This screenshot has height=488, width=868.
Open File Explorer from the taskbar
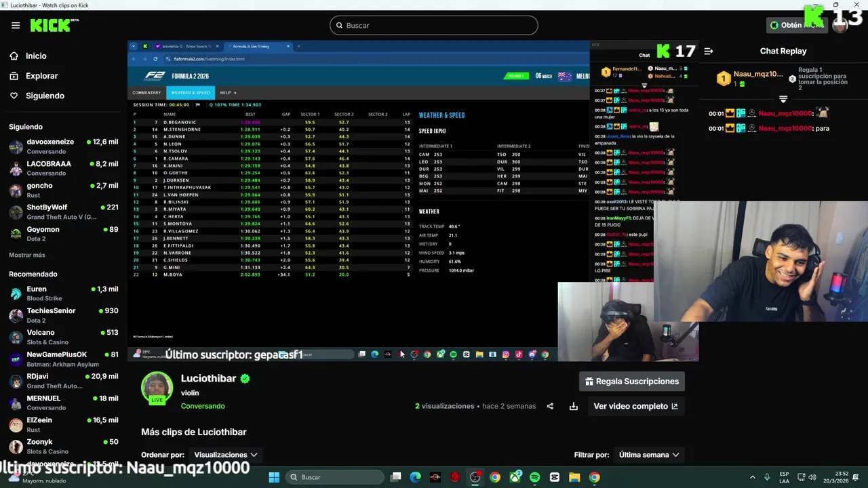(574, 477)
